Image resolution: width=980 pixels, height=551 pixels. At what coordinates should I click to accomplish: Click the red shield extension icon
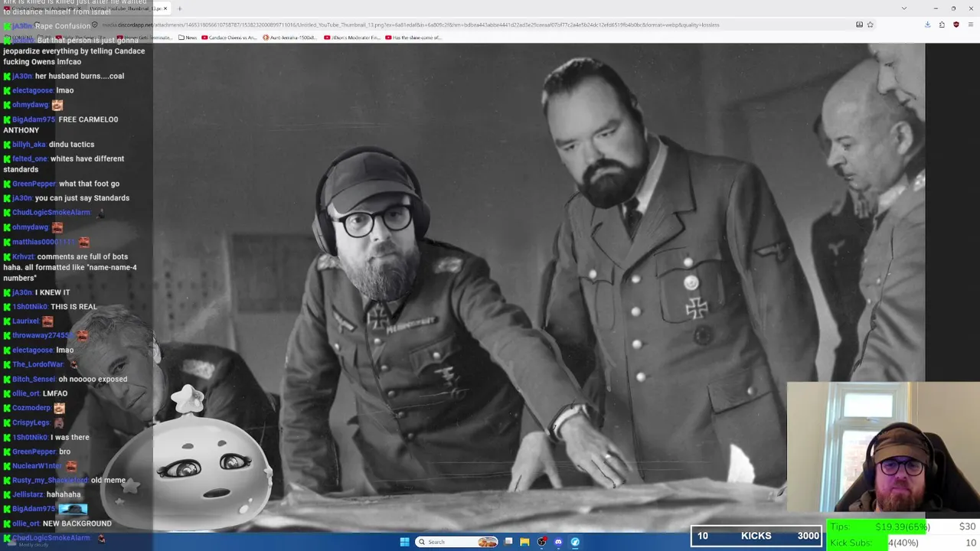[955, 24]
